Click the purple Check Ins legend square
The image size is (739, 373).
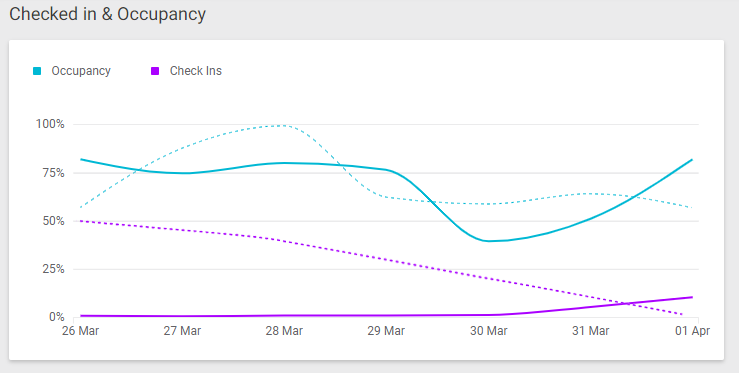click(155, 71)
